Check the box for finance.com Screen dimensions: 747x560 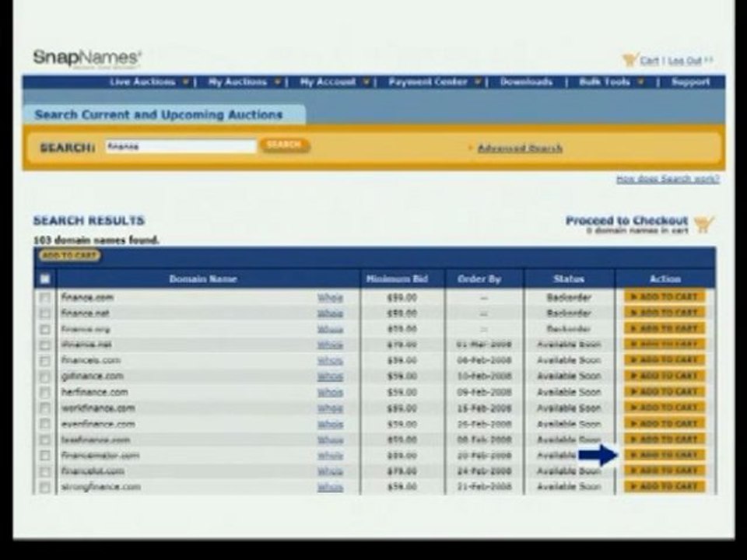45,298
